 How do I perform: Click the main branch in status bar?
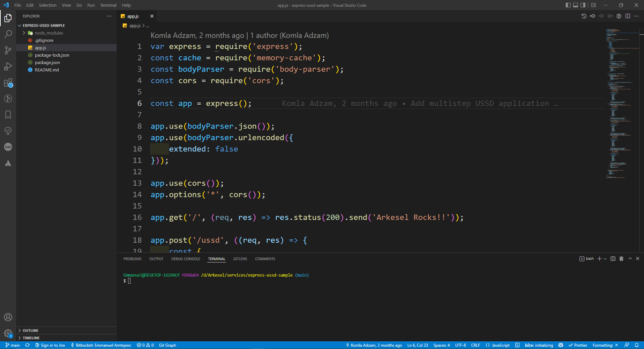tap(13, 345)
